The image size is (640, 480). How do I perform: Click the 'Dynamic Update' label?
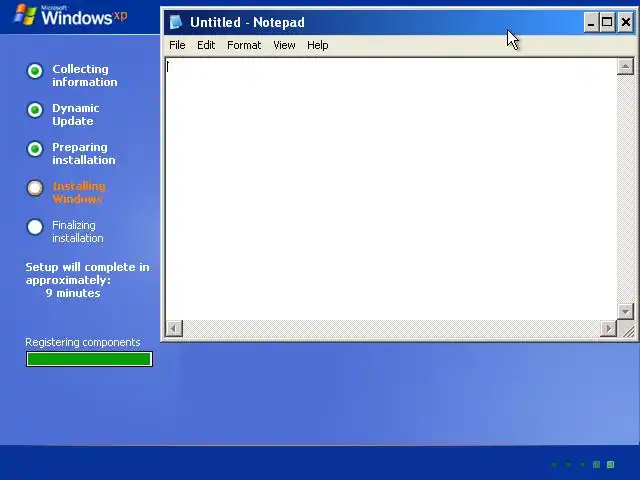(x=76, y=114)
